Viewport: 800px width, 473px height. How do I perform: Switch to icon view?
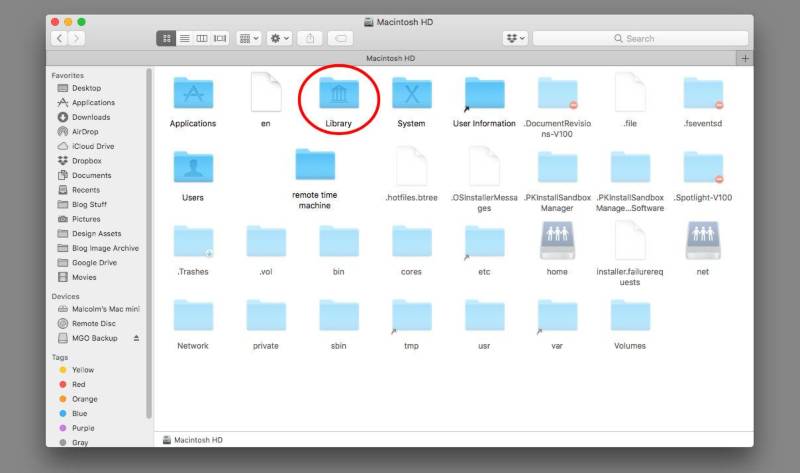pos(166,38)
